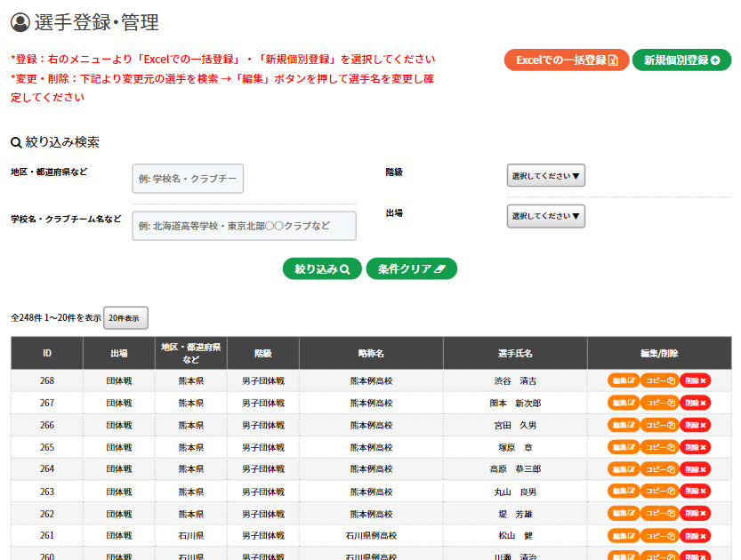
Task: Focus the 地区・都道府県 input field
Action: pyautogui.click(x=188, y=179)
